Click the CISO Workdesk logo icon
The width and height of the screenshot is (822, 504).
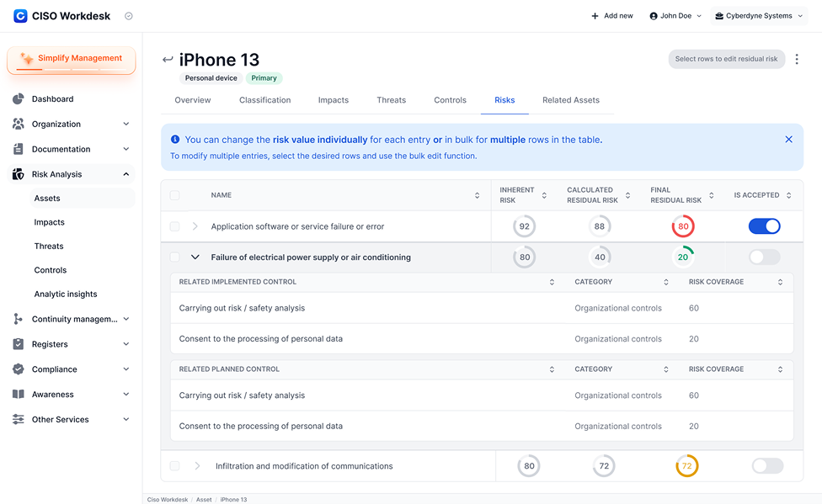coord(20,16)
